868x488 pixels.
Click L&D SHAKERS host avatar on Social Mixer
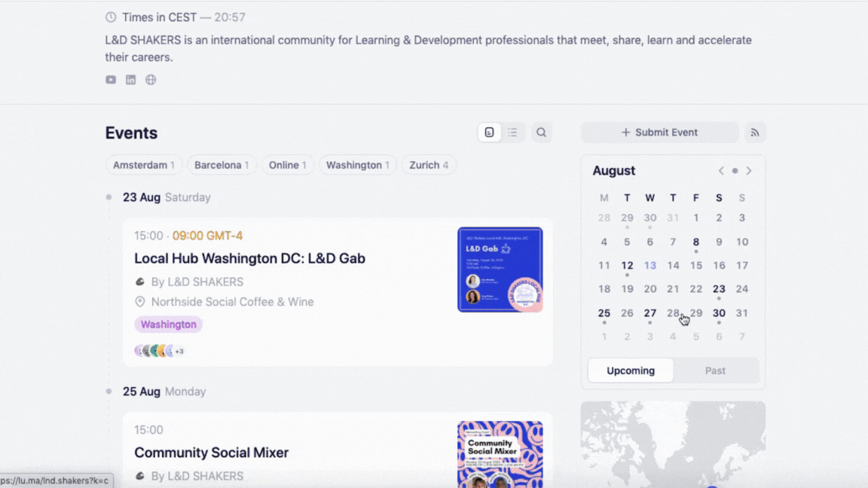(140, 477)
